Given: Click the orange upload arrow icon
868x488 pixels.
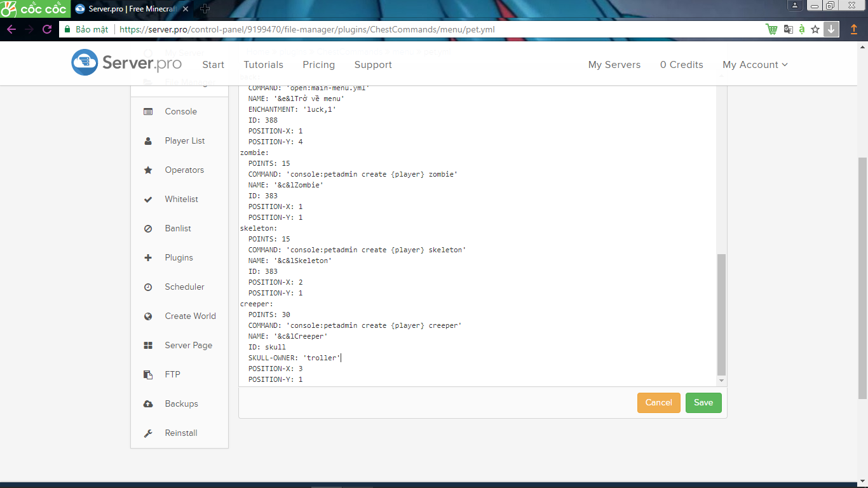Looking at the screenshot, I should (x=854, y=29).
